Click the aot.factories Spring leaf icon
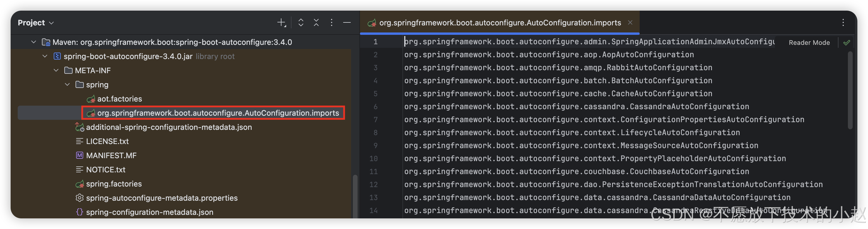 91,99
